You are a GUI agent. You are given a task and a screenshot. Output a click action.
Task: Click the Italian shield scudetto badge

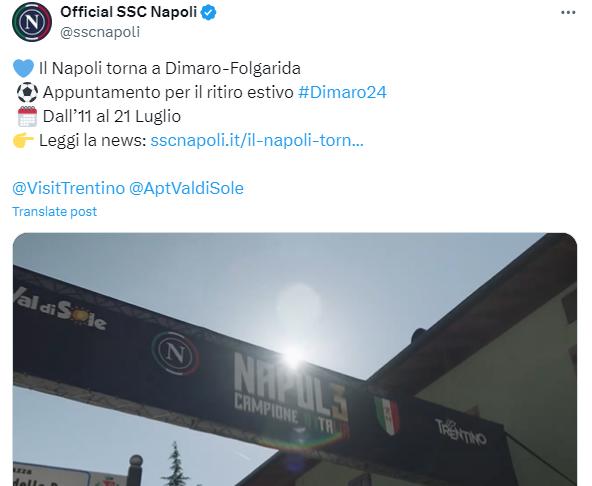coord(387,415)
